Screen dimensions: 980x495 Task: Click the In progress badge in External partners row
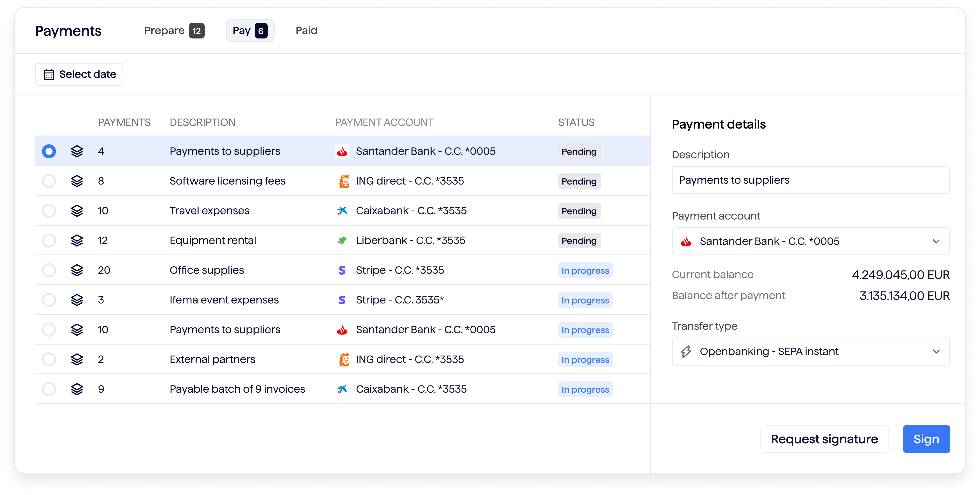[585, 360]
